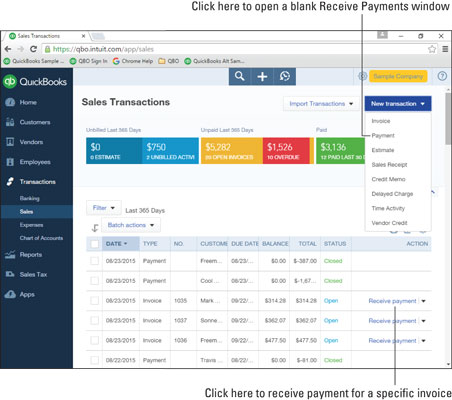The width and height of the screenshot is (452, 400).
Task: Open the Batch actions dropdown
Action: [131, 225]
